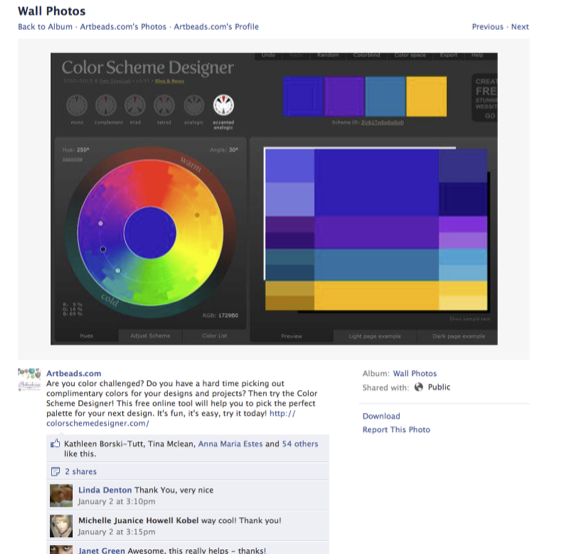Open the Light page example tab
The image size is (580, 554).
tap(375, 336)
